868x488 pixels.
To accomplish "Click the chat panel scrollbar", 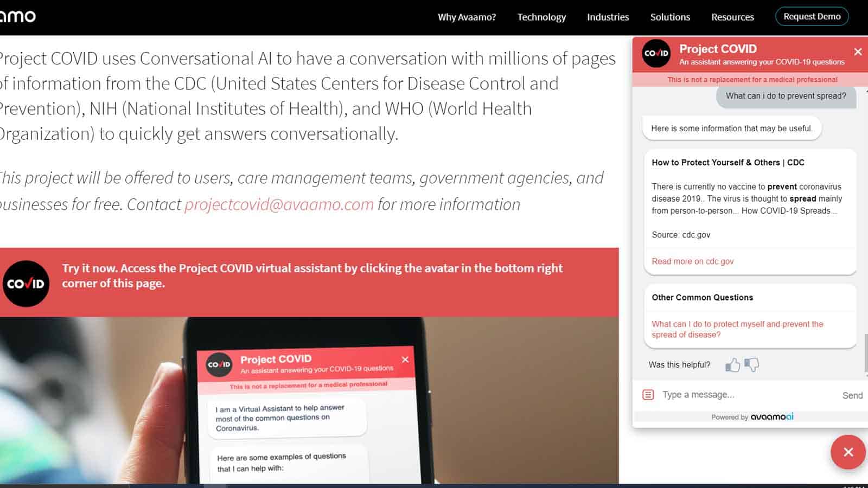I will click(865, 354).
